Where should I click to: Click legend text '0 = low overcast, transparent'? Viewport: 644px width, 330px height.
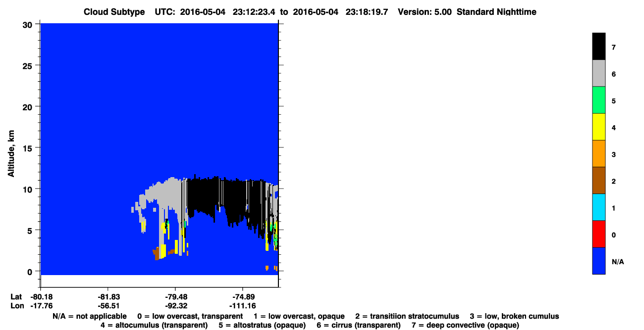190,316
